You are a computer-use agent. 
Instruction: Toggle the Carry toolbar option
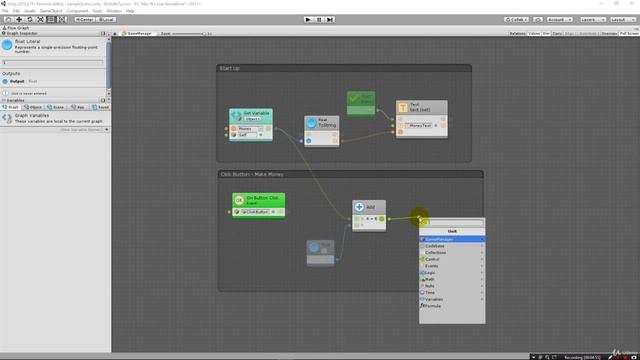pos(557,33)
